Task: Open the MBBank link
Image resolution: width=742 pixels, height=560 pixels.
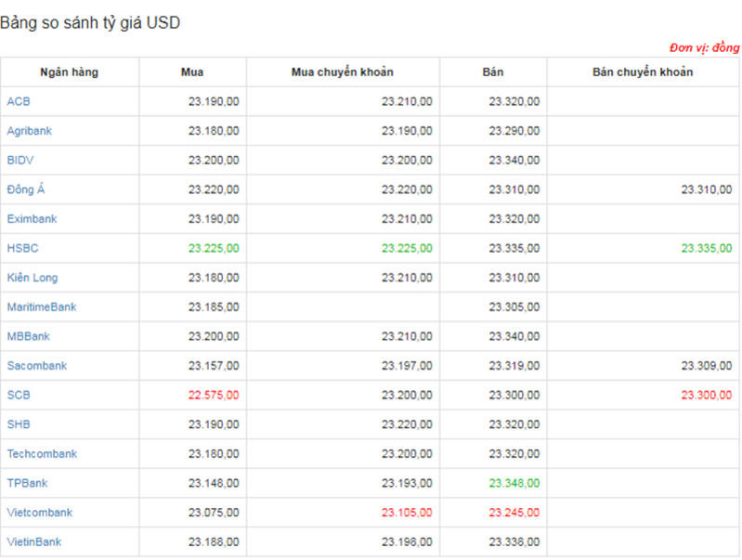Action: pos(29,336)
